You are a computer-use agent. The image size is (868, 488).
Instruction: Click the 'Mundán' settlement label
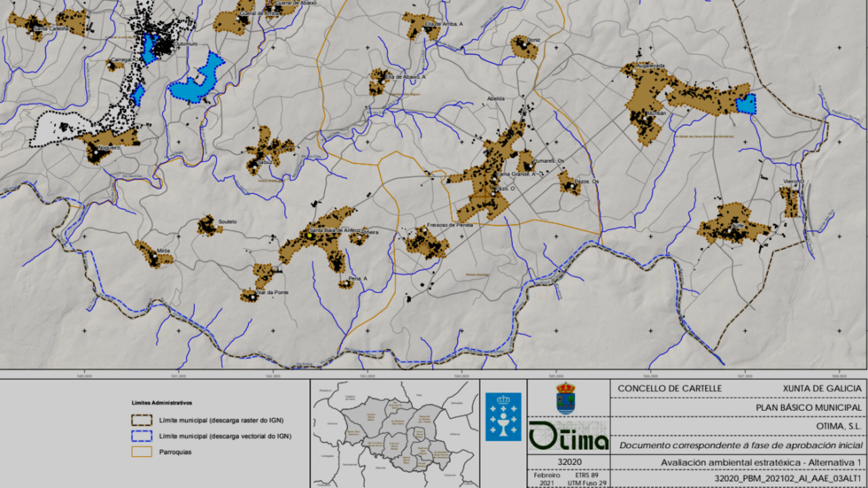click(x=656, y=113)
